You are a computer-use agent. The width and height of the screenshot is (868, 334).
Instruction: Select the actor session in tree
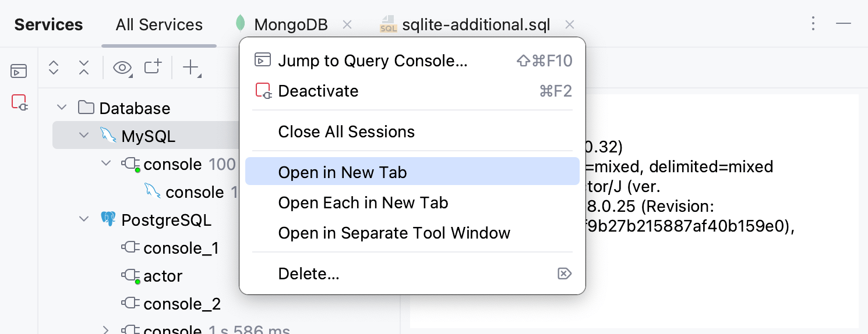(x=163, y=276)
